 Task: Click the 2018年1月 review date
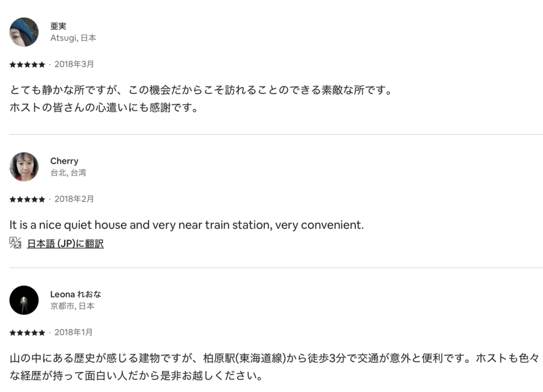(x=74, y=332)
